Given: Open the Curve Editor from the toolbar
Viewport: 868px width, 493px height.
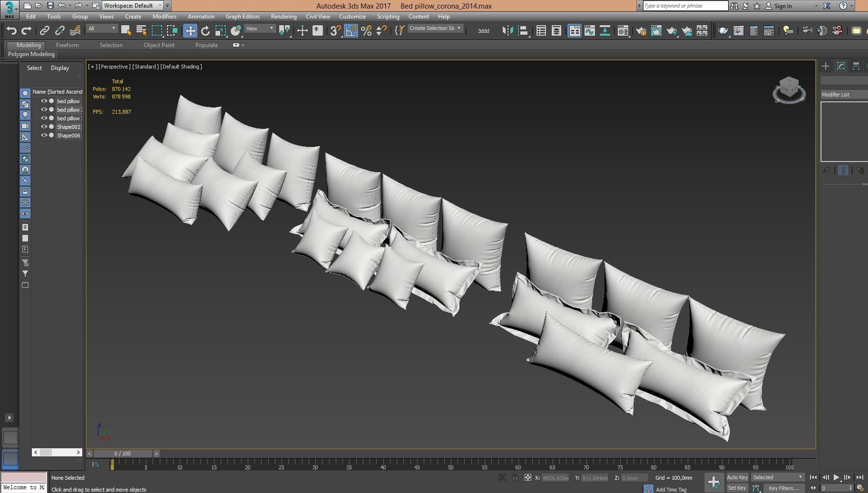Looking at the screenshot, I should [x=590, y=31].
